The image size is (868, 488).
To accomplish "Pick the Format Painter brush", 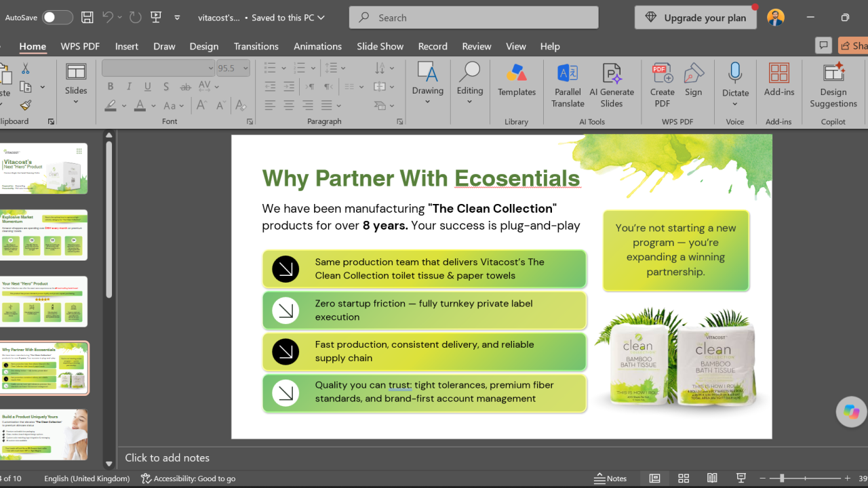I will 26,105.
